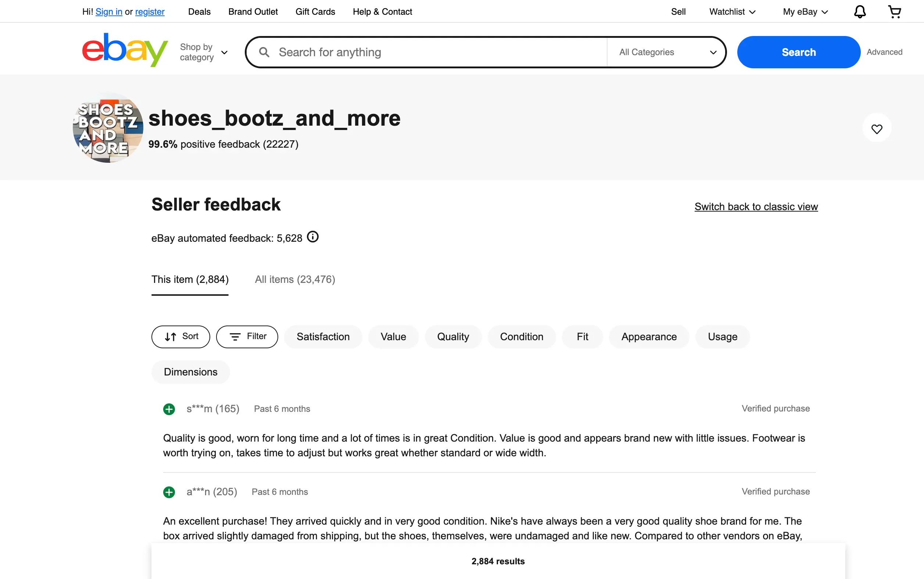Screen dimensions: 924x579
Task: Open the All Categories dropdown
Action: tap(667, 52)
